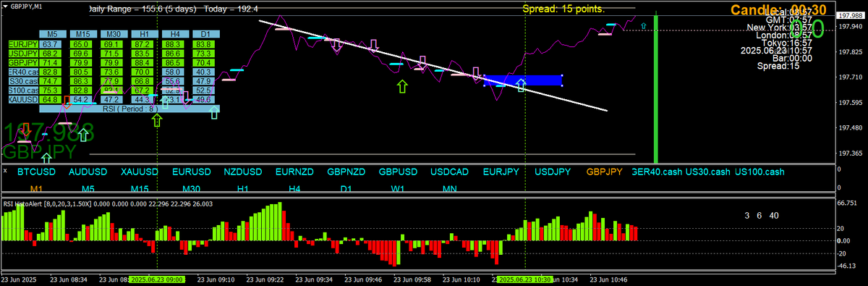
Task: Select EURJPY in the symbol switcher row
Action: 501,172
